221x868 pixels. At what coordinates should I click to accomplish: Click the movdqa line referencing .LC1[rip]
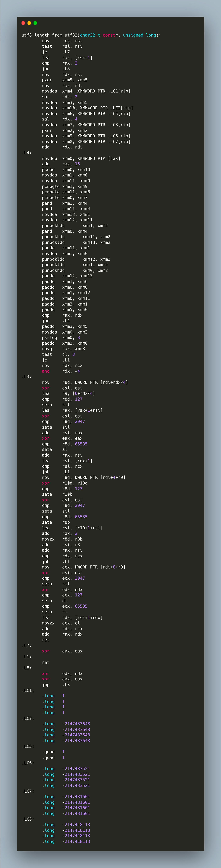coord(86,91)
